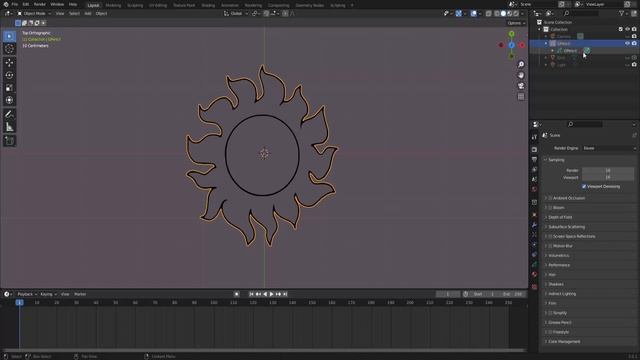Collapse the Collection tree in outliner

point(540,29)
